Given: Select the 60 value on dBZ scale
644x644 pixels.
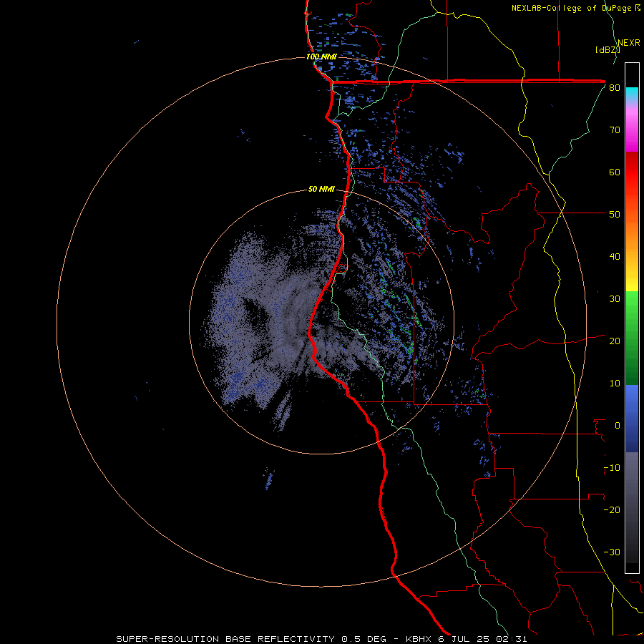Looking at the screenshot, I should pos(615,172).
